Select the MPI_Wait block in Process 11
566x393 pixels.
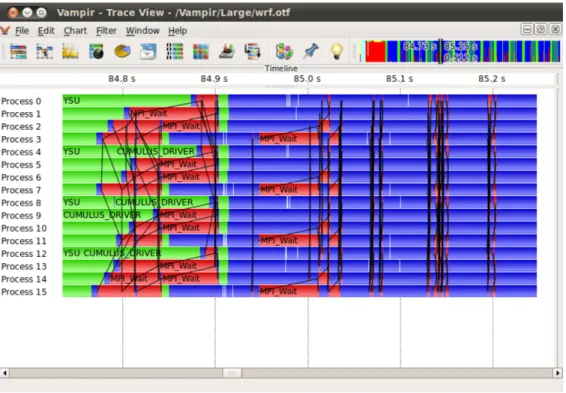(x=289, y=240)
